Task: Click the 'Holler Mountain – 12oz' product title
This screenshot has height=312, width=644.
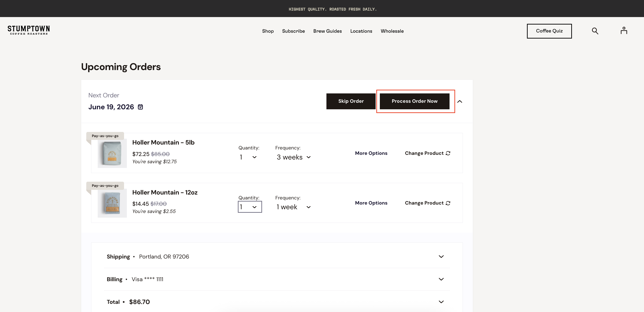Action: [x=165, y=192]
